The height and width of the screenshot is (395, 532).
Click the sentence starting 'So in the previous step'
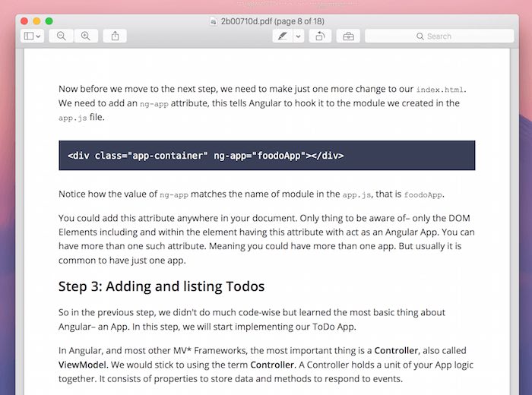252,319
